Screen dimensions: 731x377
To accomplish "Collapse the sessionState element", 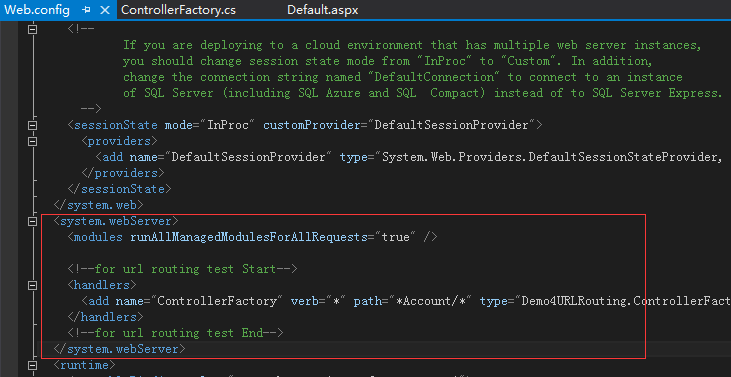I will click(32, 125).
